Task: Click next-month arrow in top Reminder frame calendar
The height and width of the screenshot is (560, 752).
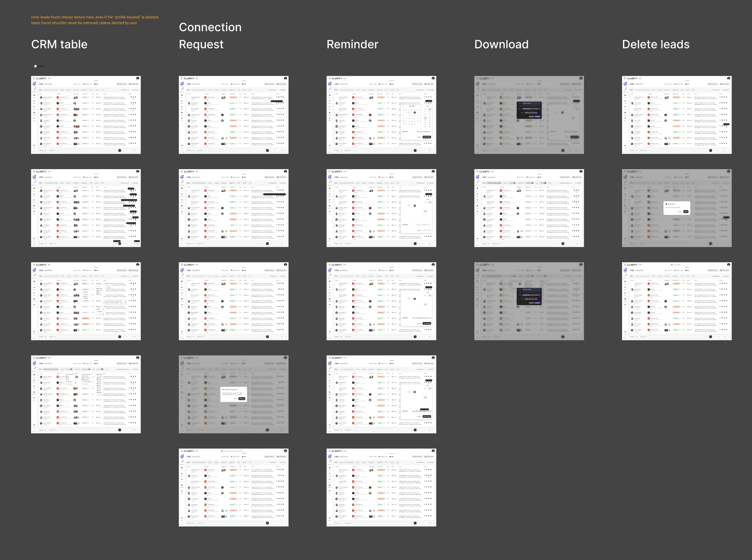Action: click(x=420, y=106)
